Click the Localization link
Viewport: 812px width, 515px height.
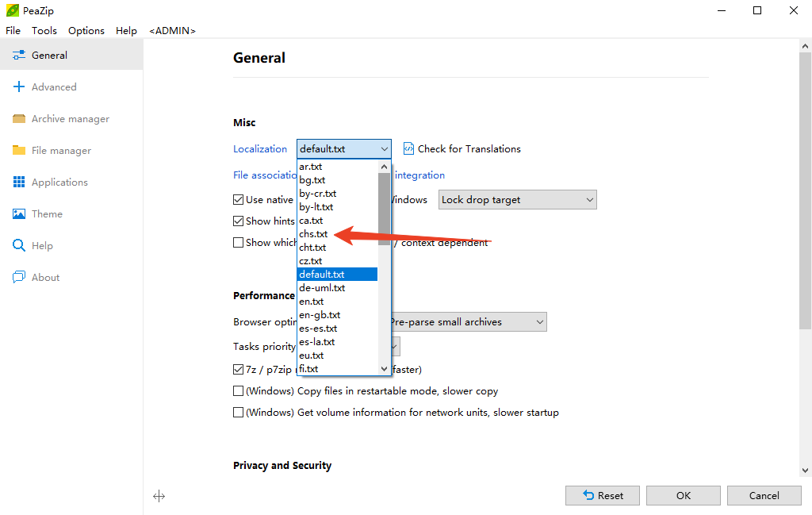coord(260,148)
